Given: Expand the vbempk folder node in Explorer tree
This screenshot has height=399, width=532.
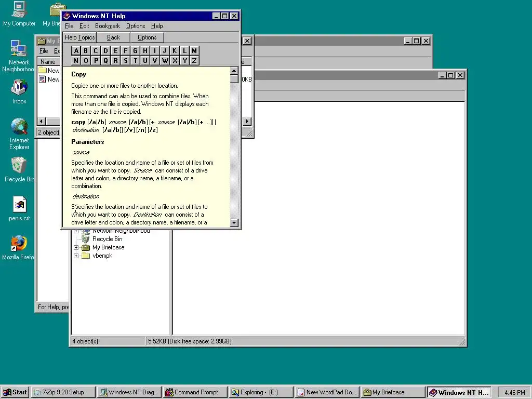Looking at the screenshot, I should pos(76,256).
